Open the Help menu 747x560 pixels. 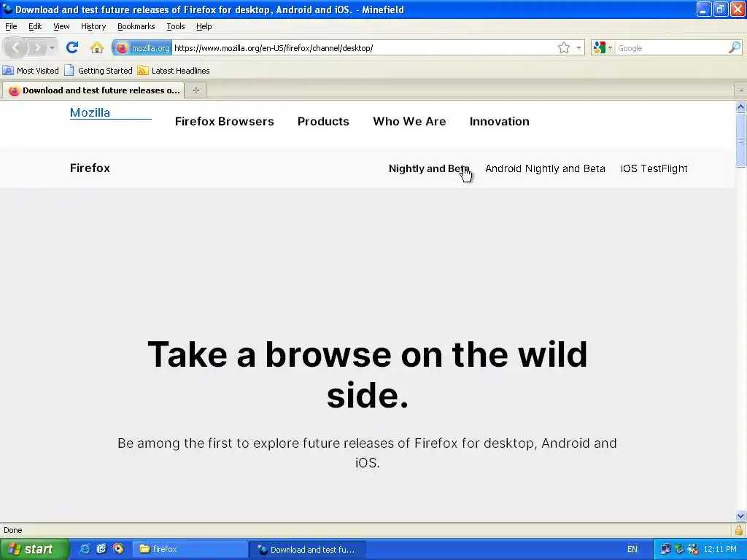[x=204, y=27]
